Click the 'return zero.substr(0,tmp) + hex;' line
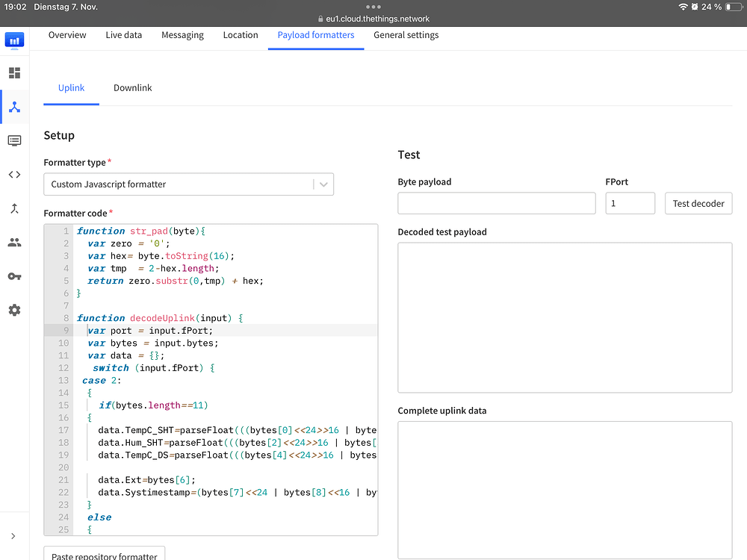The height and width of the screenshot is (560, 747). pyautogui.click(x=176, y=281)
